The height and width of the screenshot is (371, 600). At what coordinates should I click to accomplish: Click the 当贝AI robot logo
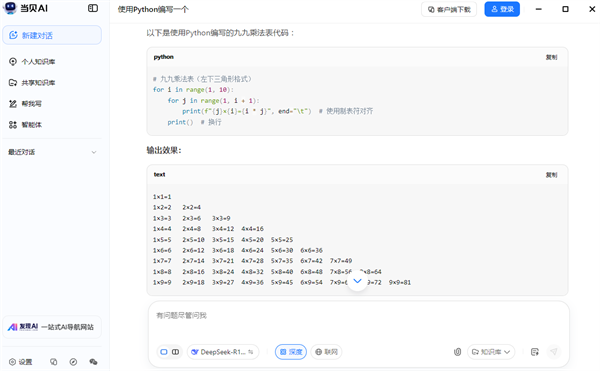click(x=10, y=8)
